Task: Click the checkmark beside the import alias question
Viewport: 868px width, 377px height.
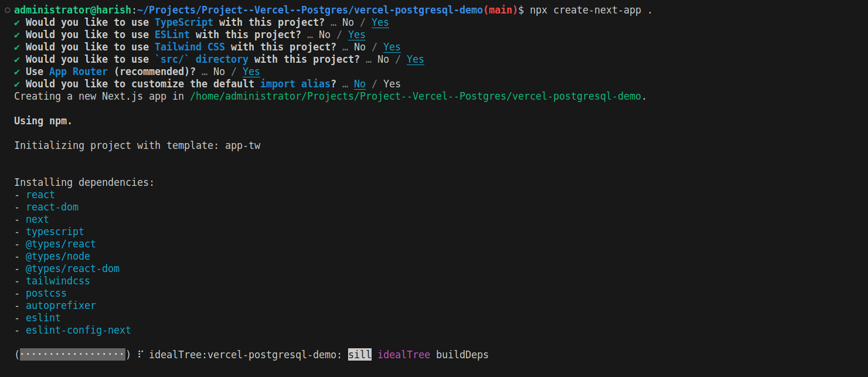Action: pos(17,84)
